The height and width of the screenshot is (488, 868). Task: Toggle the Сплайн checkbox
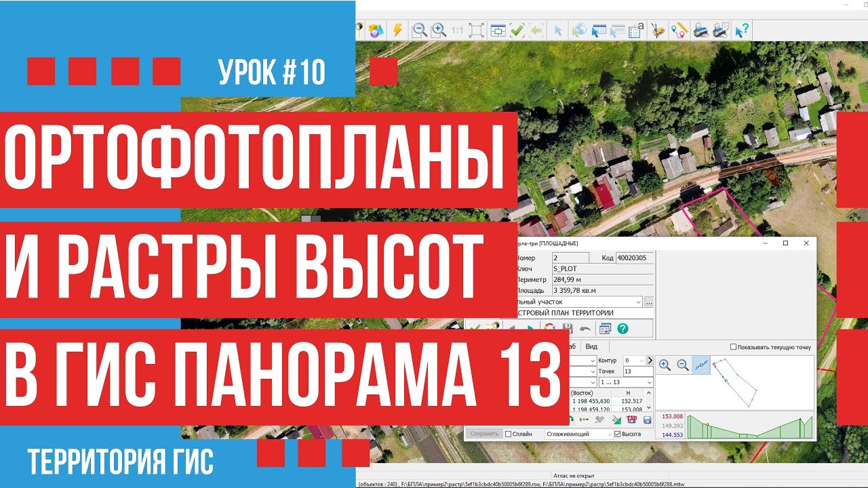coord(508,434)
